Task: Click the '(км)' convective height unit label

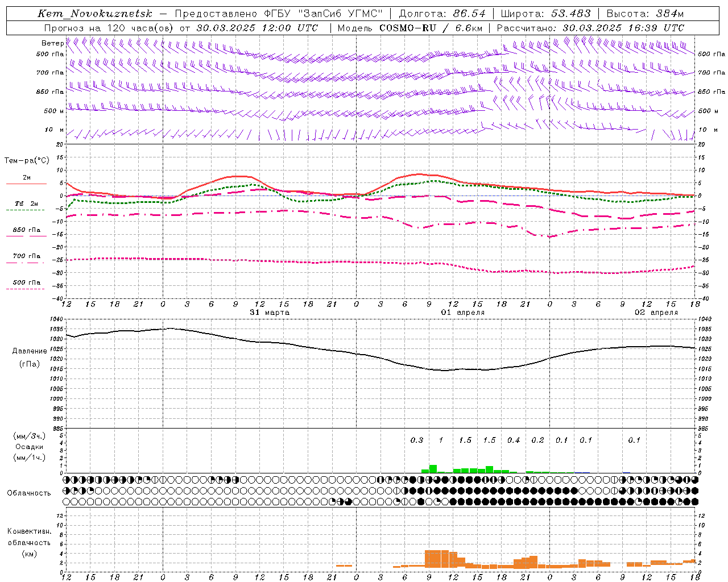Action: click(30, 554)
